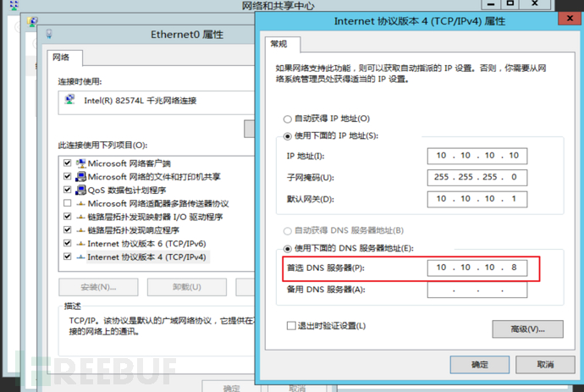Viewport: 584px width, 392px height.
Task: Confirm IPv4 settings with 确定
Action: pos(479,364)
